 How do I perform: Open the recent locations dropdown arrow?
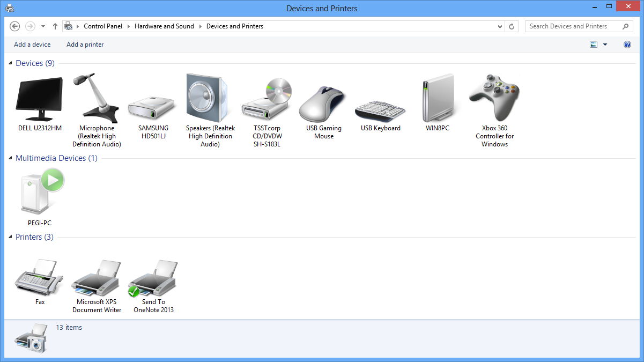pyautogui.click(x=43, y=26)
